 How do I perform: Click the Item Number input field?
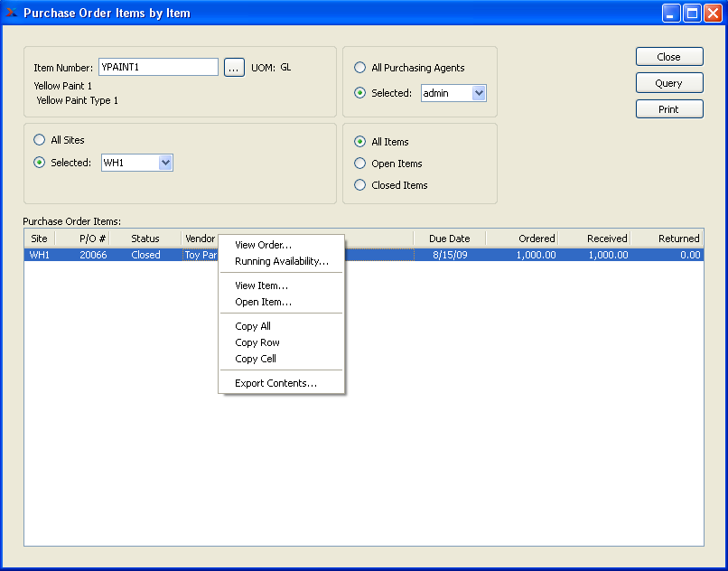[158, 68]
